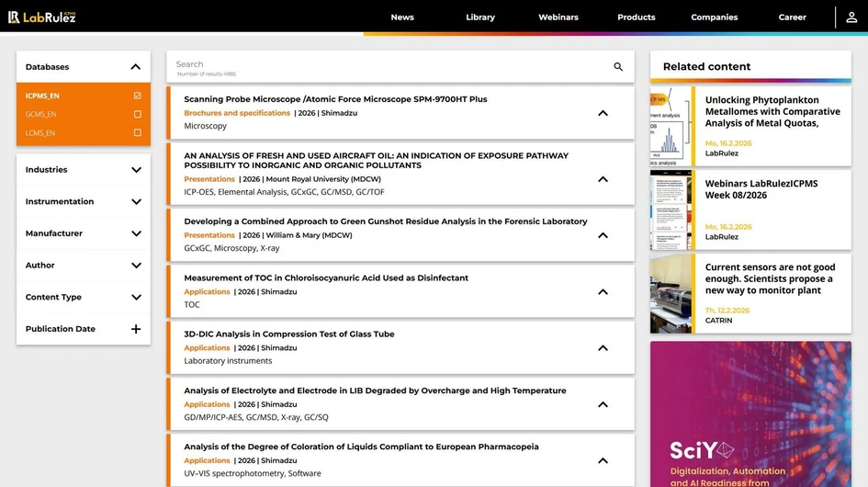Viewport: 868px width, 487px height.
Task: Open Current sensors are not good enough article
Action: click(770, 278)
